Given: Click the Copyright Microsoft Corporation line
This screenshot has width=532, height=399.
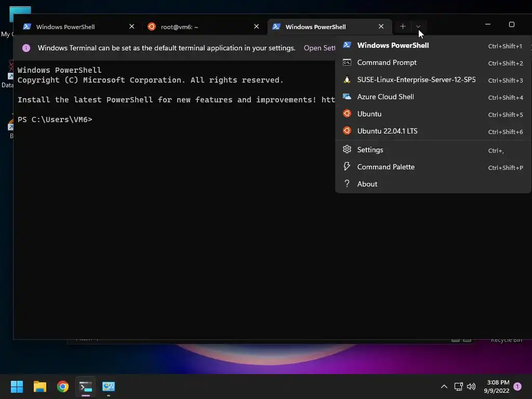Looking at the screenshot, I should (x=150, y=80).
